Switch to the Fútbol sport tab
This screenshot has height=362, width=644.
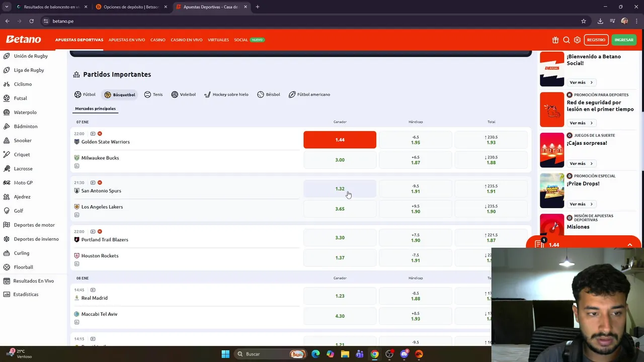click(85, 95)
